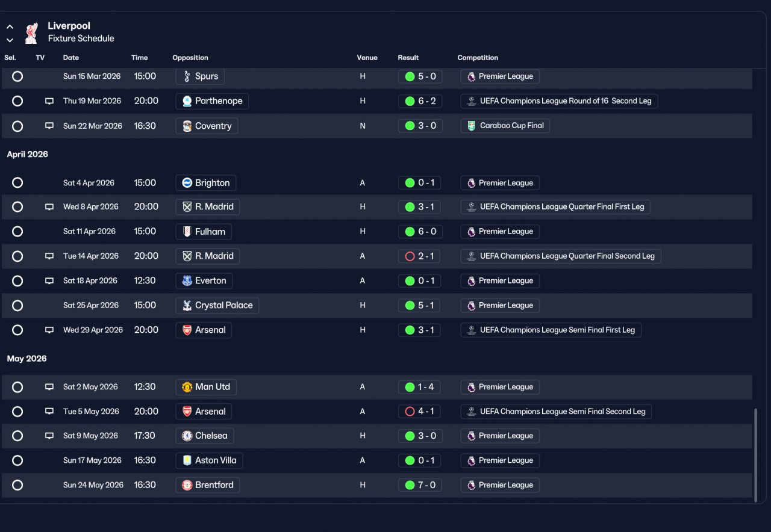Viewport: 771px width, 532px height.
Task: Select the Fulham fixture radio button
Action: click(x=17, y=232)
